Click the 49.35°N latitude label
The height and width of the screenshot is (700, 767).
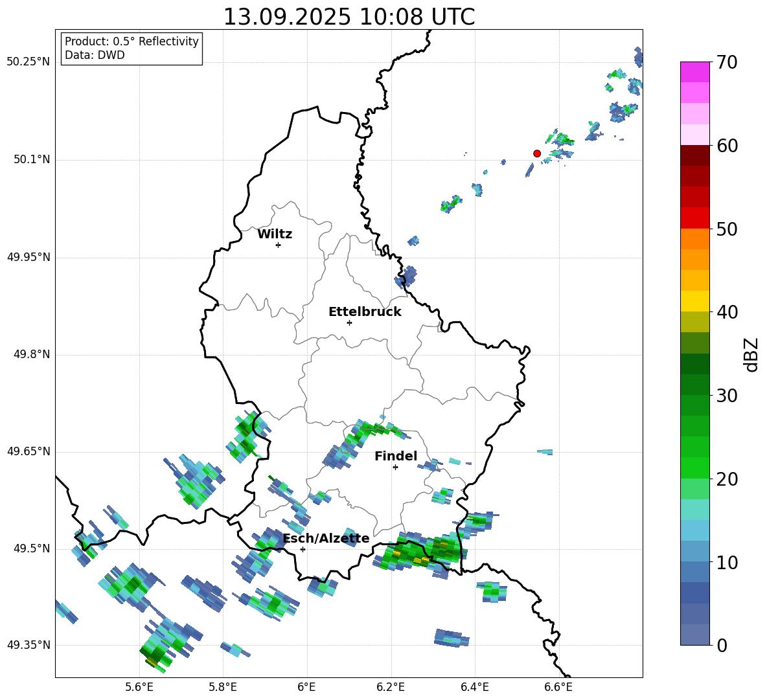click(x=29, y=645)
